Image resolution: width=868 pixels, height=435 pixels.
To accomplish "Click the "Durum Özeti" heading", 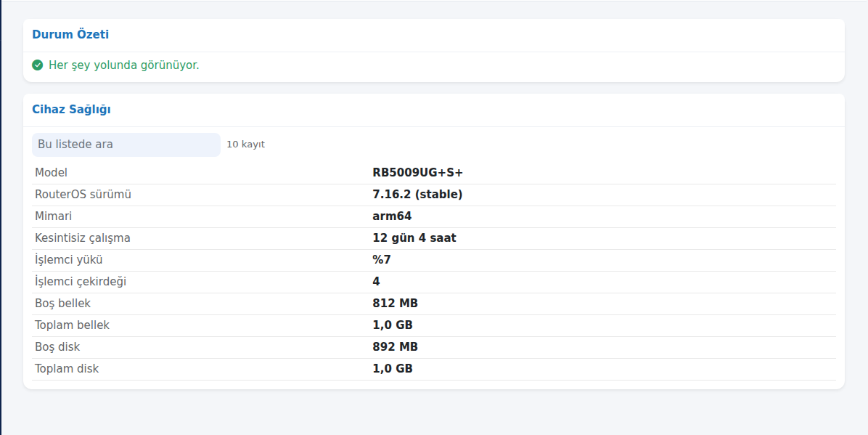I will pos(70,34).
